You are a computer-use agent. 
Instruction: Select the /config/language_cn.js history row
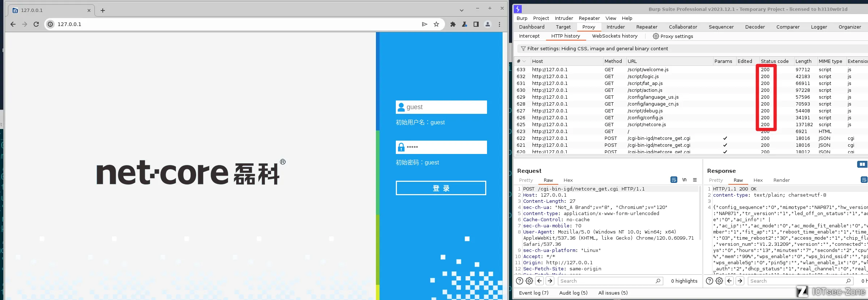click(x=691, y=104)
